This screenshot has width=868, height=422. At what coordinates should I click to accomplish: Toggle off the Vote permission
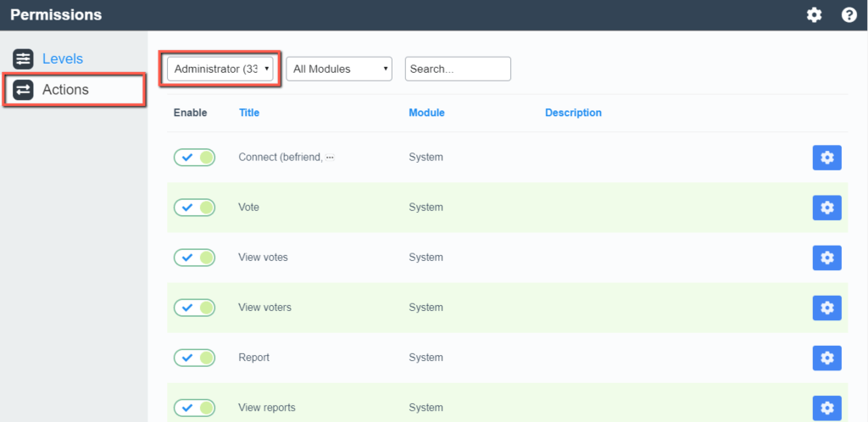[194, 208]
